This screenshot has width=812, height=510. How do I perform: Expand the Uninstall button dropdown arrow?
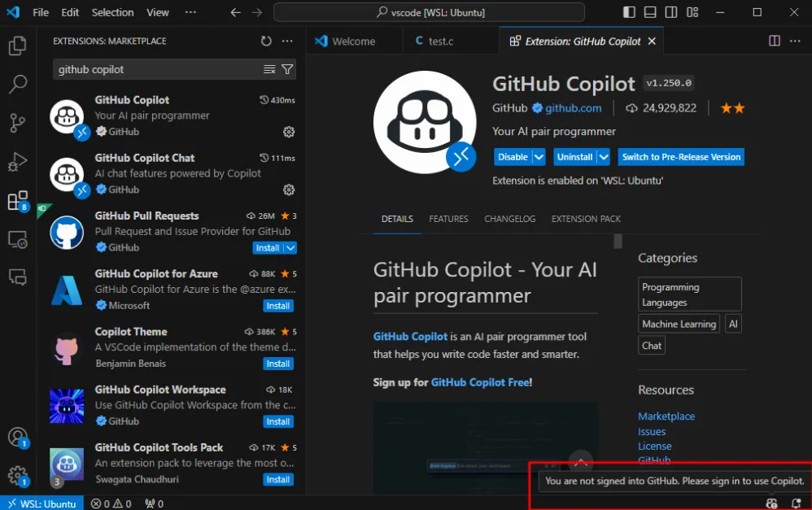click(x=604, y=157)
